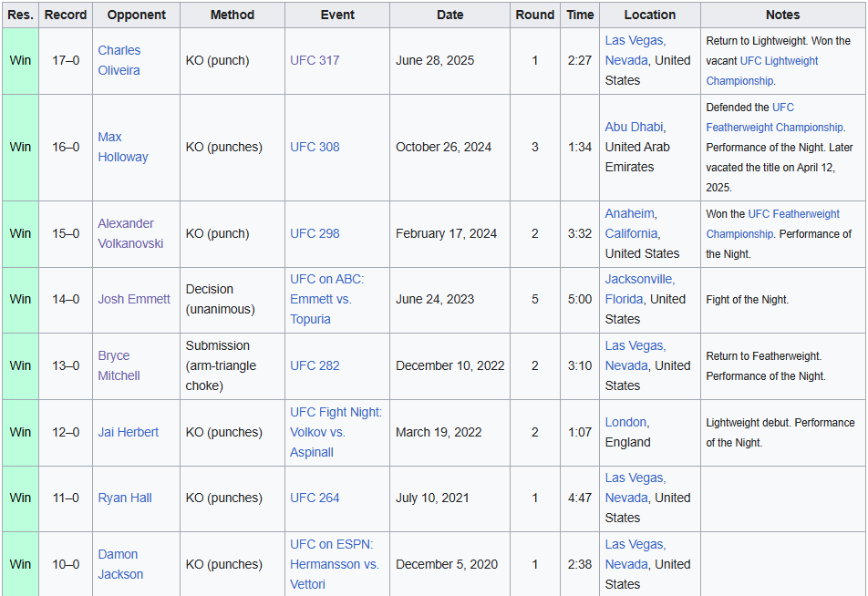The width and height of the screenshot is (868, 596).
Task: Select the October 26, 2024 date cell
Action: tap(450, 148)
